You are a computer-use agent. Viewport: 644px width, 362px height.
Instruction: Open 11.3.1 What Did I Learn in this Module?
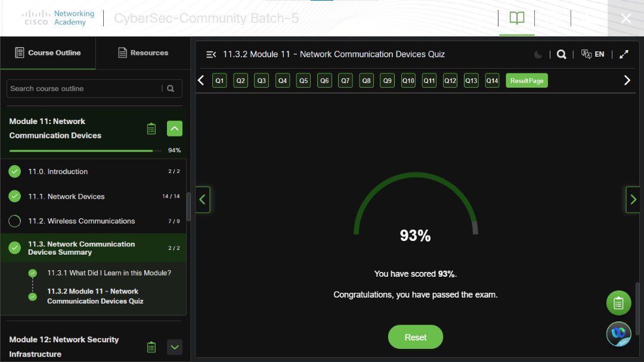[x=109, y=273]
